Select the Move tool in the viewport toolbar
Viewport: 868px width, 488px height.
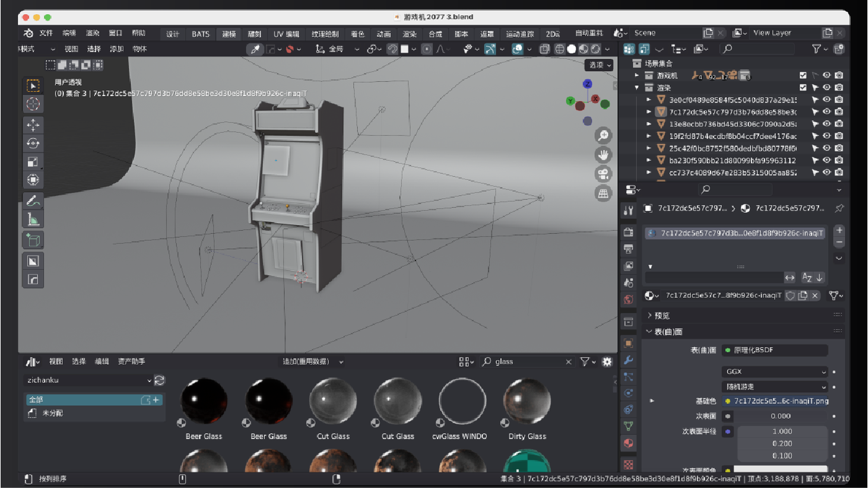[33, 125]
